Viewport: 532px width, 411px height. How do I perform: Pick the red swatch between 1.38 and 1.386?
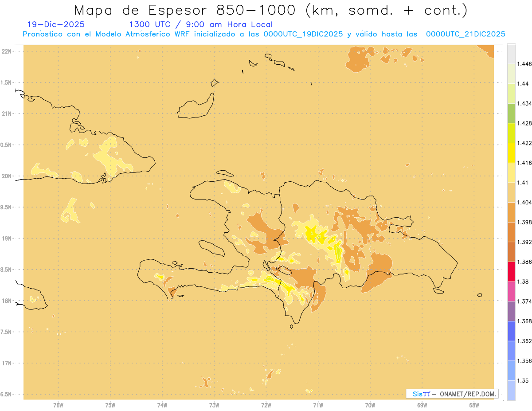511,271
